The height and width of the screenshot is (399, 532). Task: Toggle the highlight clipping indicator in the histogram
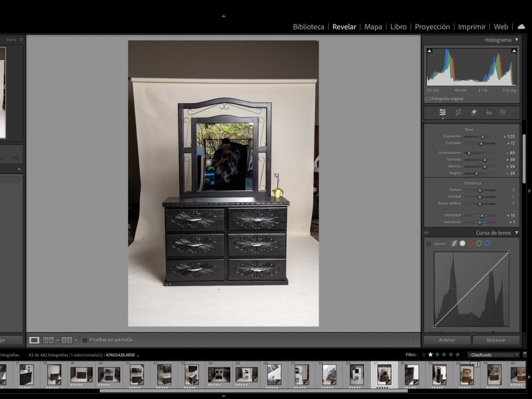514,51
